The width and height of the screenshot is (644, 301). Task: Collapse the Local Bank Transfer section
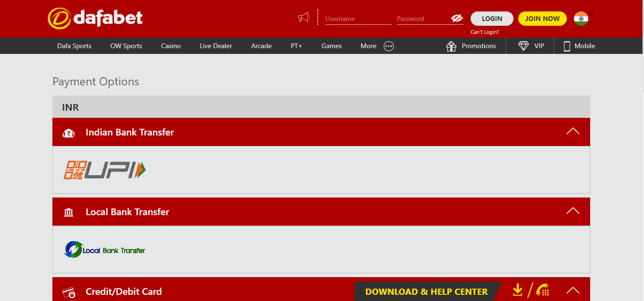(x=573, y=211)
